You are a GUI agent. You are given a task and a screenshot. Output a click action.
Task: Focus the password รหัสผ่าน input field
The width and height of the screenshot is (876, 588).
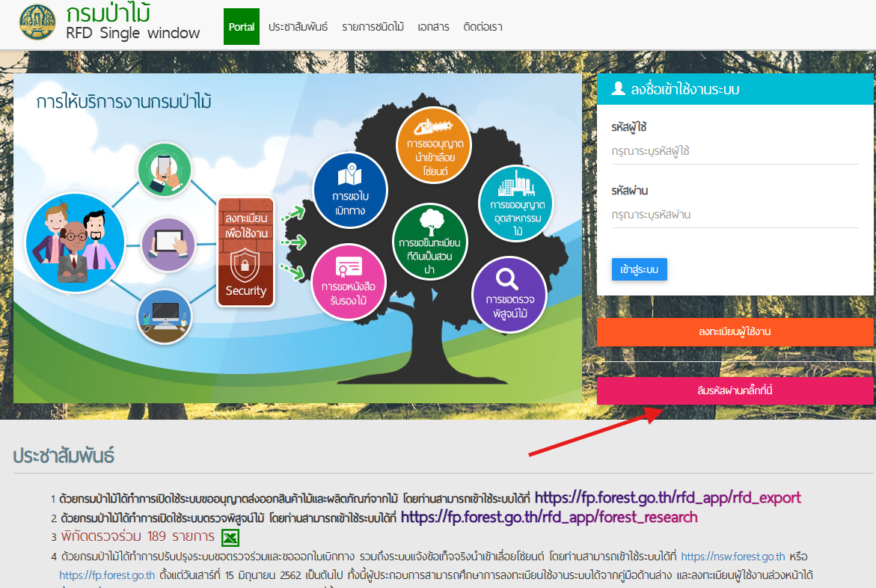click(735, 215)
